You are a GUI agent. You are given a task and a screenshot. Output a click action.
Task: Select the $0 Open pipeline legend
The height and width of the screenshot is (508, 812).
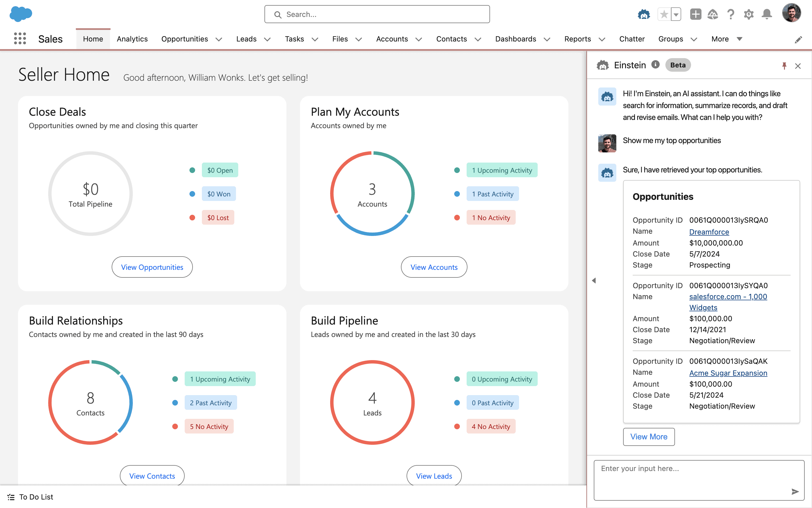click(x=220, y=170)
